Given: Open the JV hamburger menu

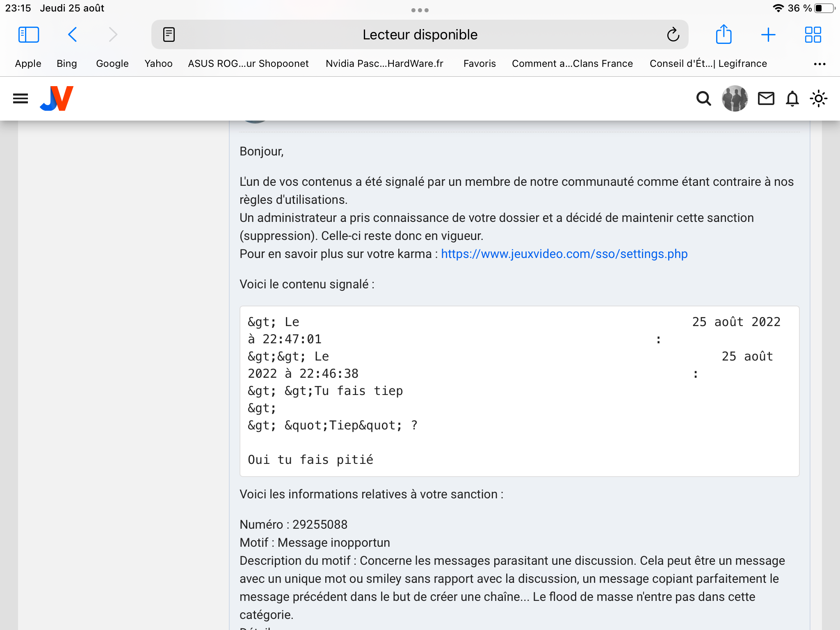Looking at the screenshot, I should coord(21,98).
